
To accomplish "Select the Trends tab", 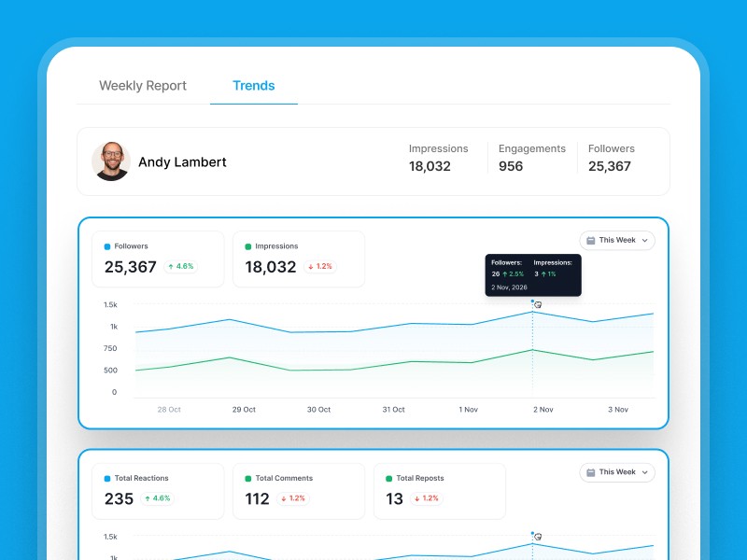I will [253, 85].
